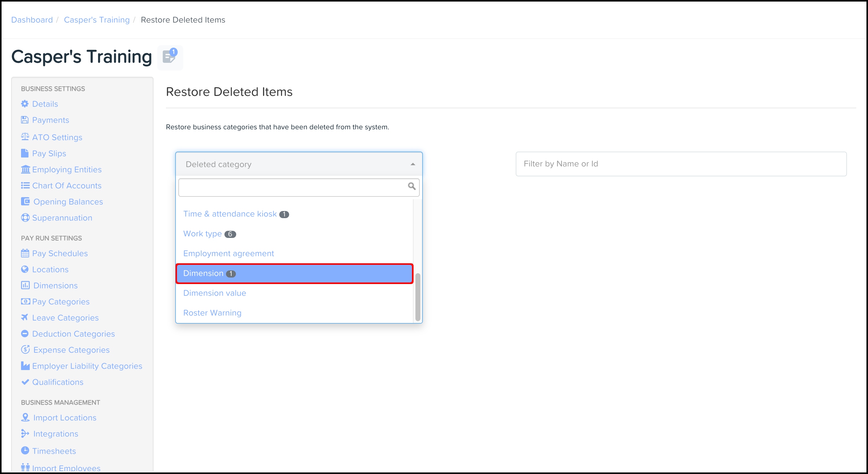868x474 pixels.
Task: Click the gear icon next to Details
Action: pyautogui.click(x=25, y=104)
